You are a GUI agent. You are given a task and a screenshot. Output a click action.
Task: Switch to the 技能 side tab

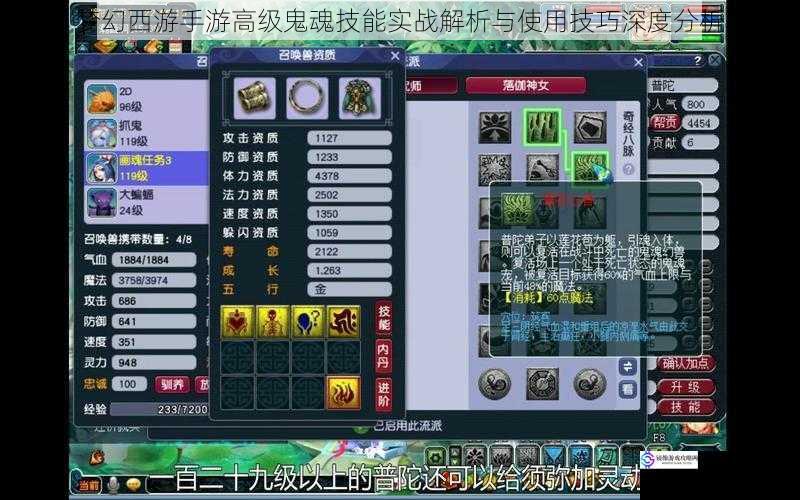[384, 318]
